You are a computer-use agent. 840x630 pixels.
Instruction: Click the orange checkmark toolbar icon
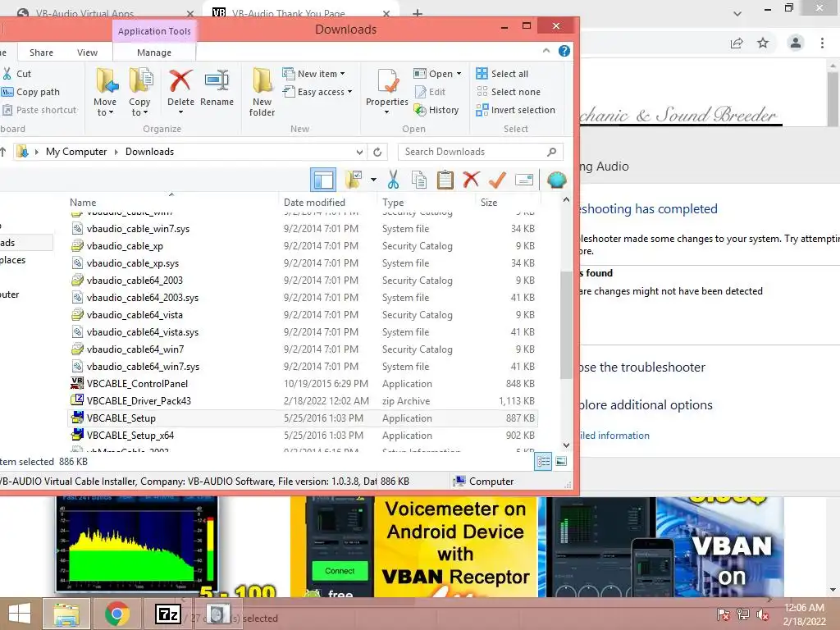coord(497,180)
